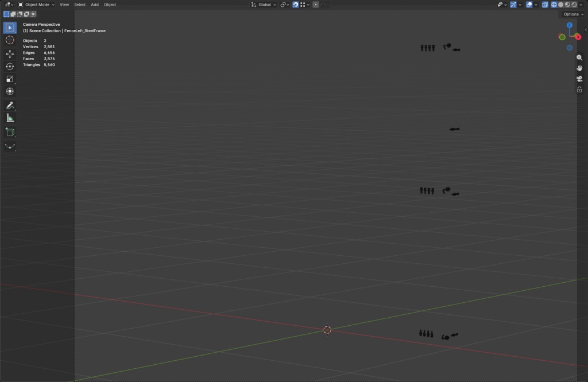Toggle snapping magnet on or off
The width and height of the screenshot is (588, 382).
(x=296, y=5)
